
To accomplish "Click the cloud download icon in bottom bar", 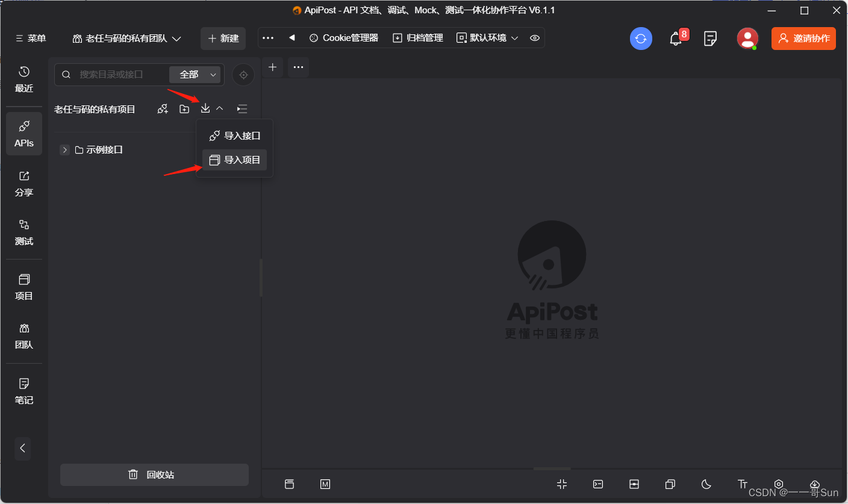I will 815,484.
